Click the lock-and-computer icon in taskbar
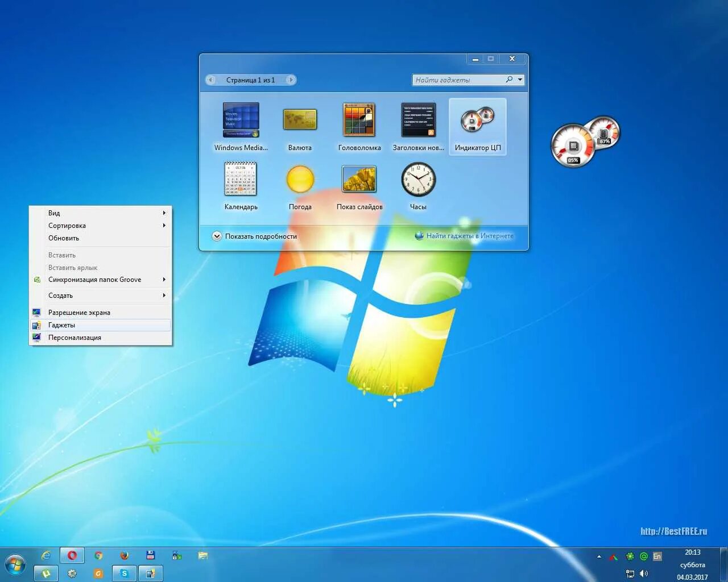Image resolution: width=728 pixels, height=582 pixels. [x=177, y=555]
